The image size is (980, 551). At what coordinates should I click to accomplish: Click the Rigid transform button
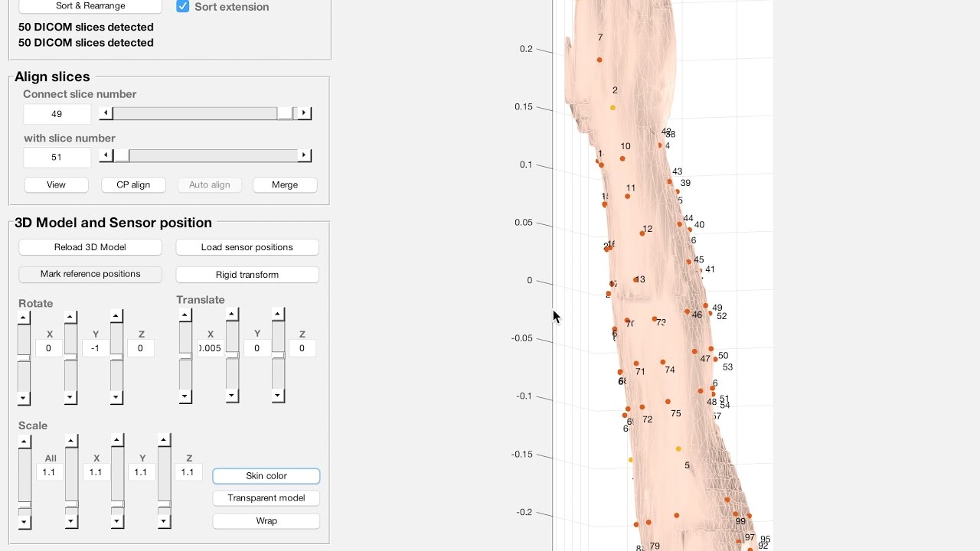(x=247, y=274)
